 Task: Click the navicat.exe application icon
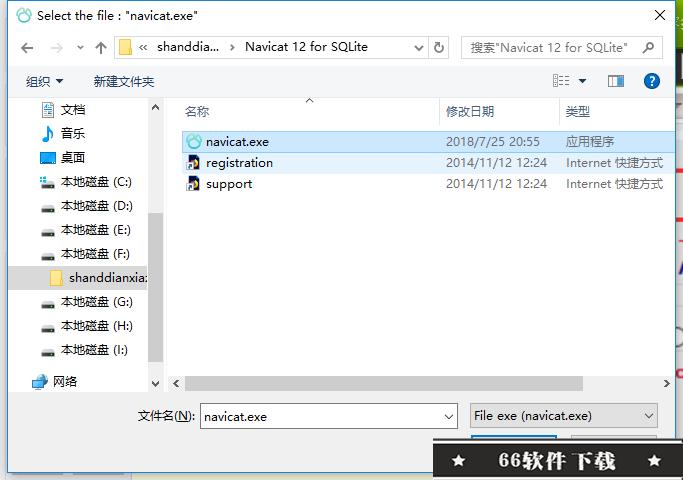(193, 142)
